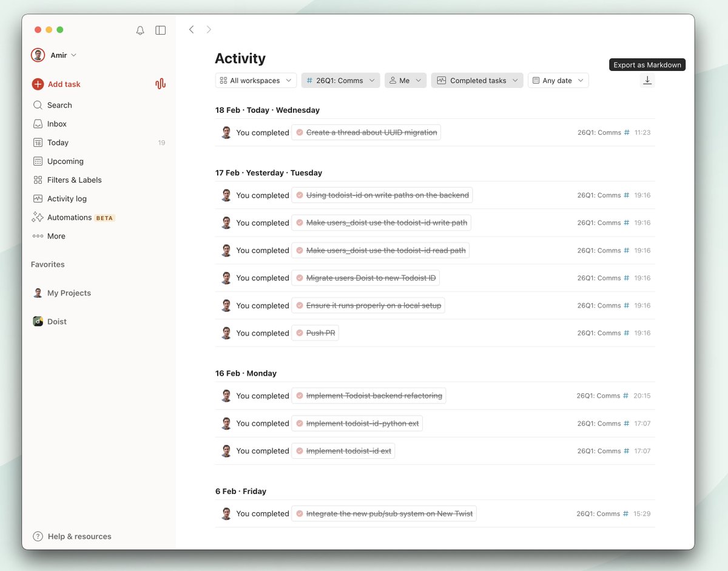This screenshot has height=571, width=728.
Task: Click the Filters & Labels grid icon
Action: coord(38,180)
